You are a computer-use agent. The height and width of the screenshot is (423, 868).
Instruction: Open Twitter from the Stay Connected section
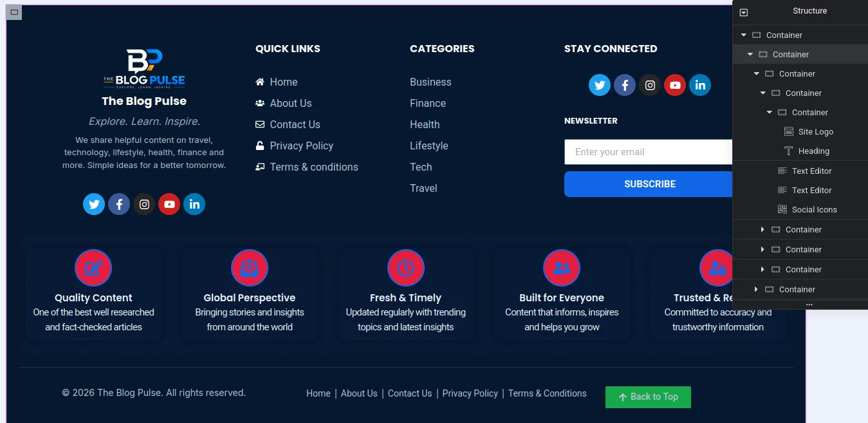[600, 85]
